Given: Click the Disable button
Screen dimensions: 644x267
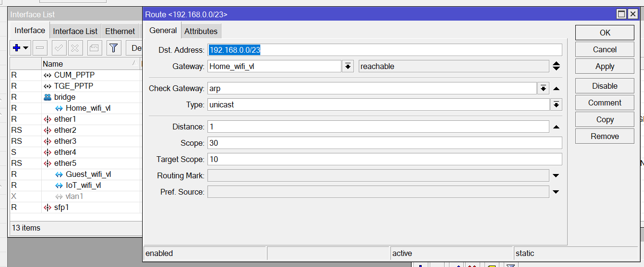Looking at the screenshot, I should pos(605,86).
